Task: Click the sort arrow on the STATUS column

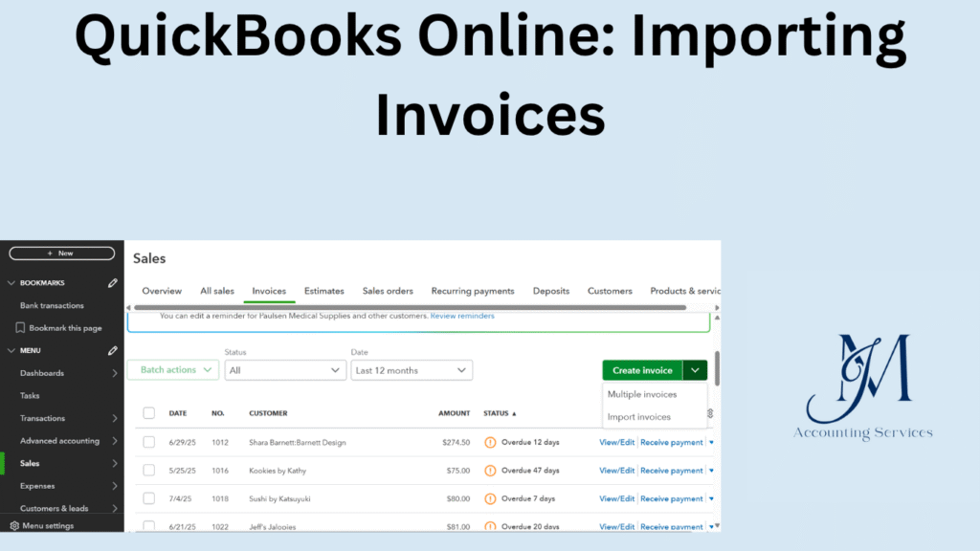Action: [514, 413]
